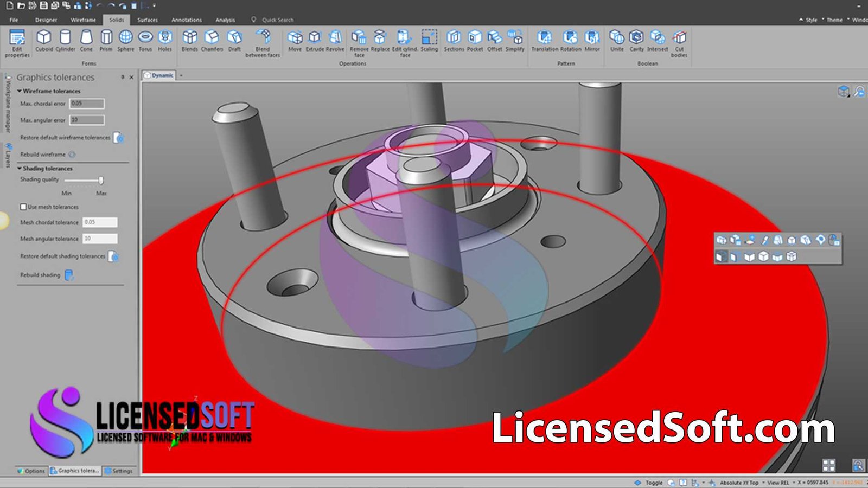Select the Chamfers tool

point(212,41)
